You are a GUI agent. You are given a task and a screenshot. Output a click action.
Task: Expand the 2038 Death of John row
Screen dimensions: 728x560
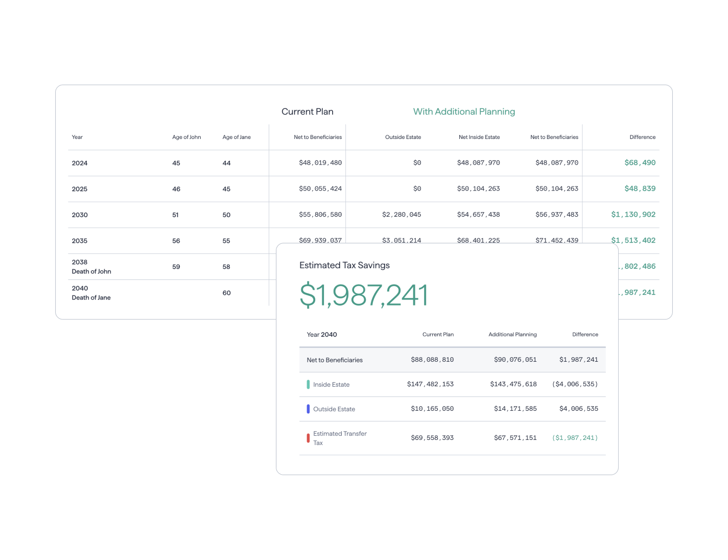point(91,266)
